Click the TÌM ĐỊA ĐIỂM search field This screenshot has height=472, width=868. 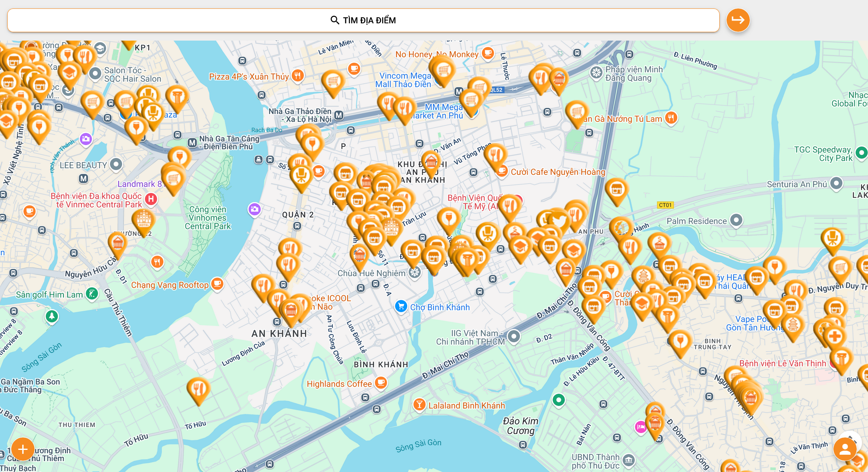tap(363, 20)
